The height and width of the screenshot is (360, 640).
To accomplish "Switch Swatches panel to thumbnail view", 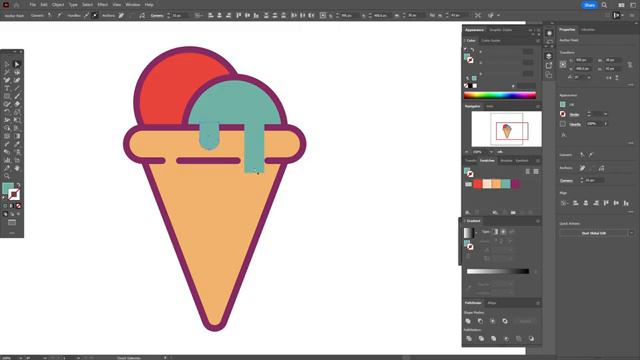I will click(536, 171).
